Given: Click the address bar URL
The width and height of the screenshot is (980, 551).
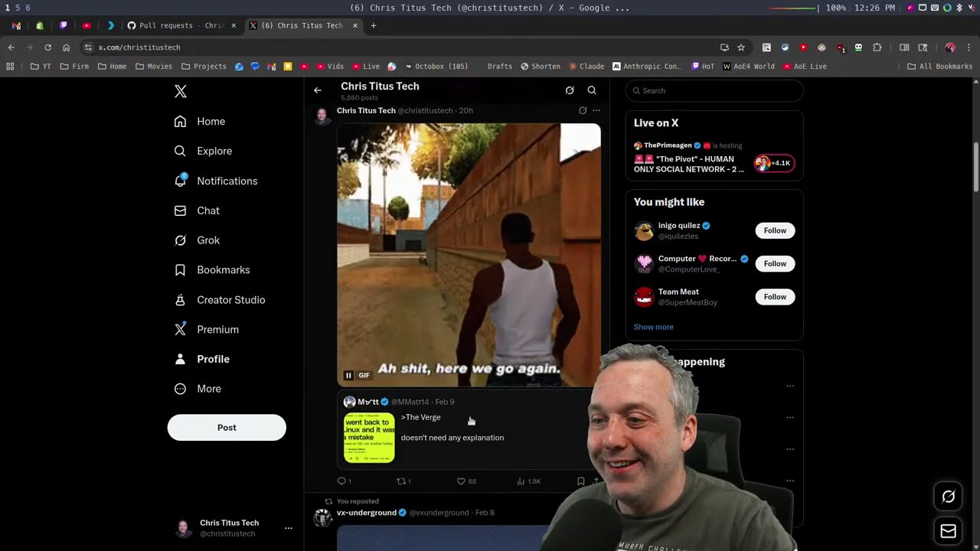Looking at the screenshot, I should [x=139, y=47].
